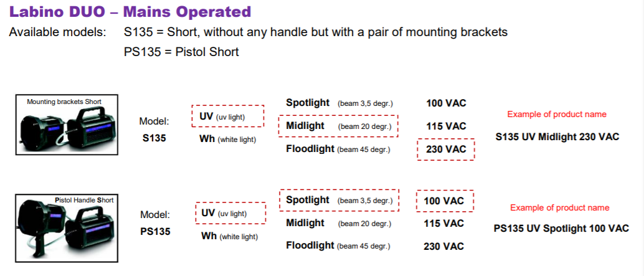The height and width of the screenshot is (276, 644).
Task: Click the "Available models:" label
Action: tap(57, 32)
